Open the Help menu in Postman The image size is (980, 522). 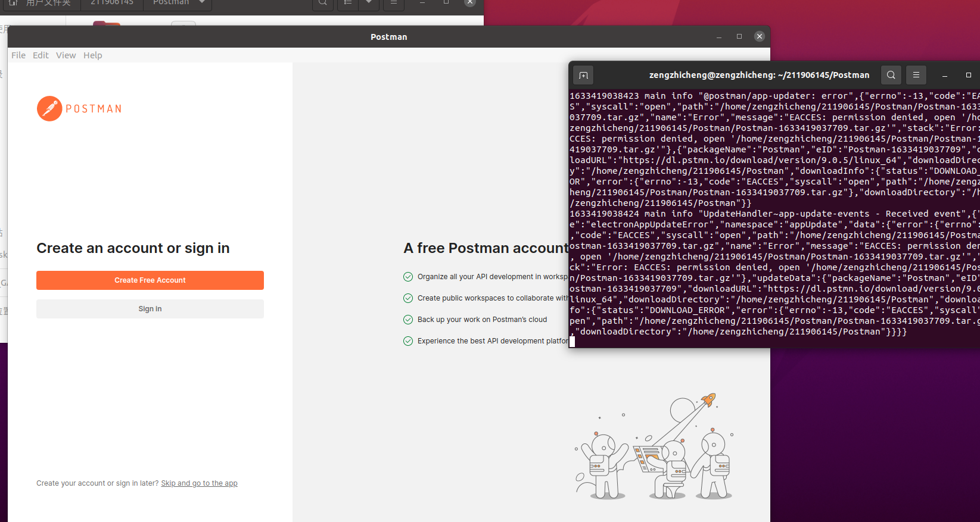[x=92, y=55]
